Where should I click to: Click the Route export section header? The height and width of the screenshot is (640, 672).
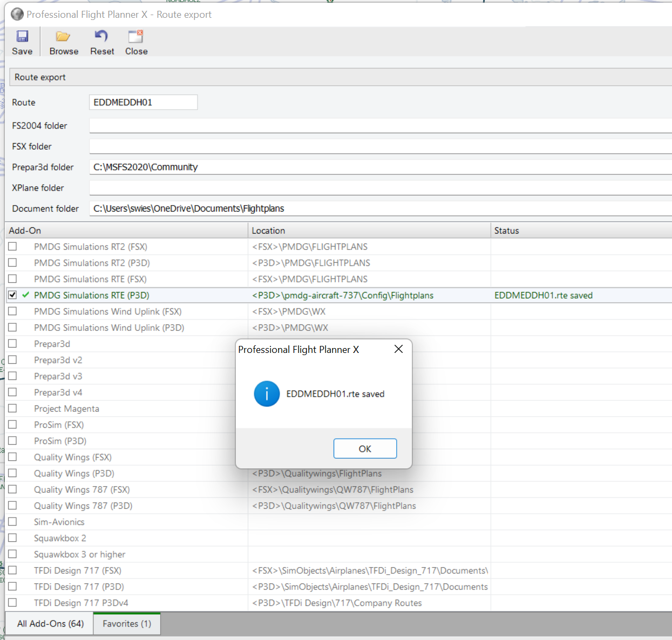click(341, 77)
